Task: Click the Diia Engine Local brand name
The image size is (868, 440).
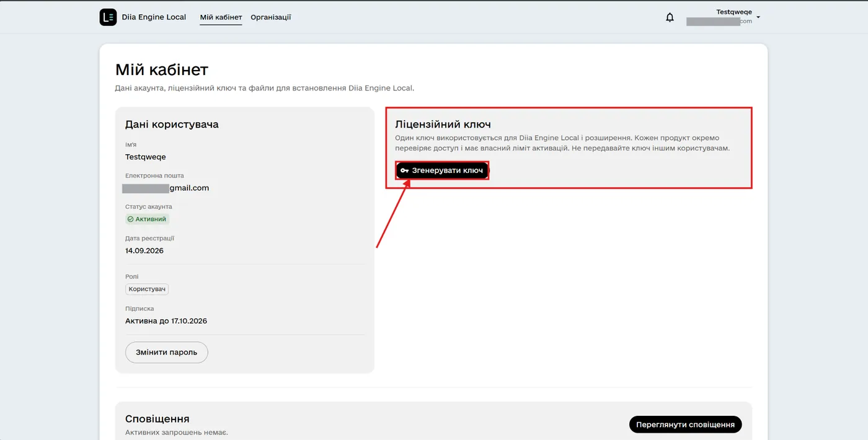Action: pos(154,17)
